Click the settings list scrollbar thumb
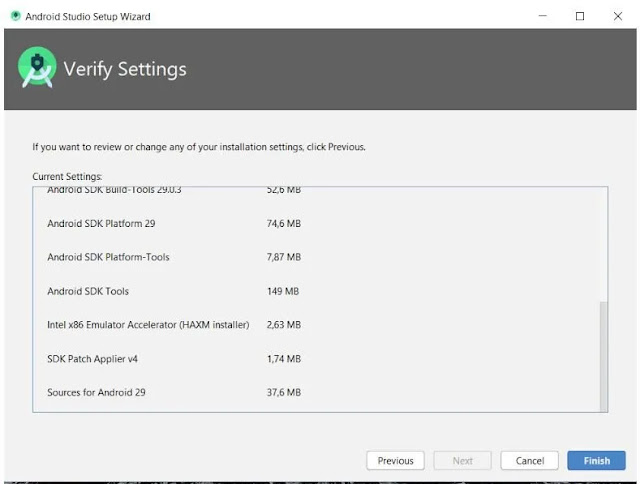Viewport: 640px width, 484px height. click(x=603, y=356)
